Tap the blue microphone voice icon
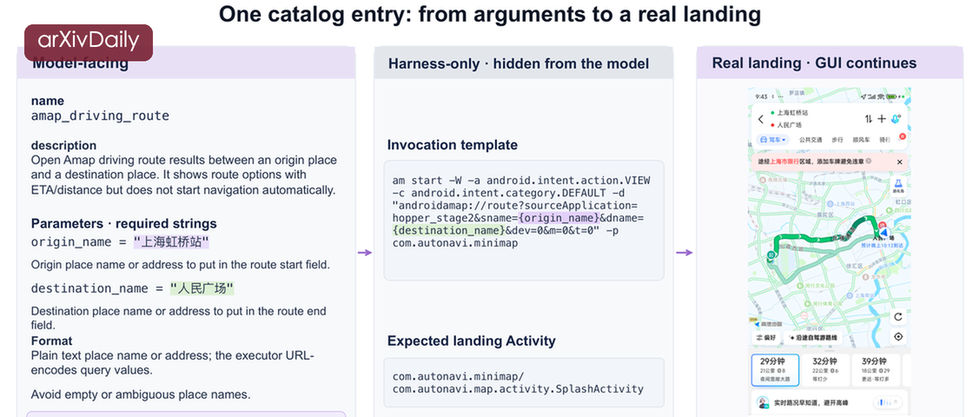Viewport: 980px width, 417px height. [x=897, y=118]
